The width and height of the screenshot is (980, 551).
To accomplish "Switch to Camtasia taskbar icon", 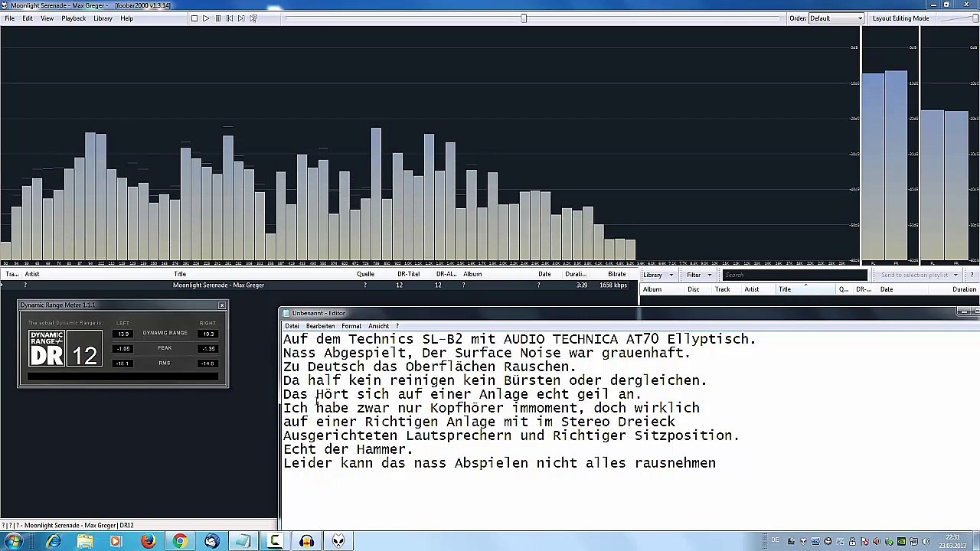I will [275, 542].
